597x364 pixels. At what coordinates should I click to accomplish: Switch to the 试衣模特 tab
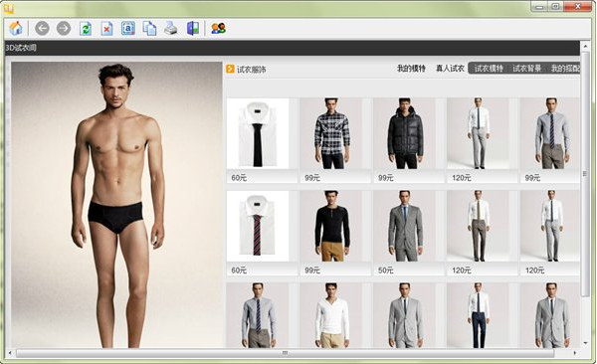click(x=489, y=69)
